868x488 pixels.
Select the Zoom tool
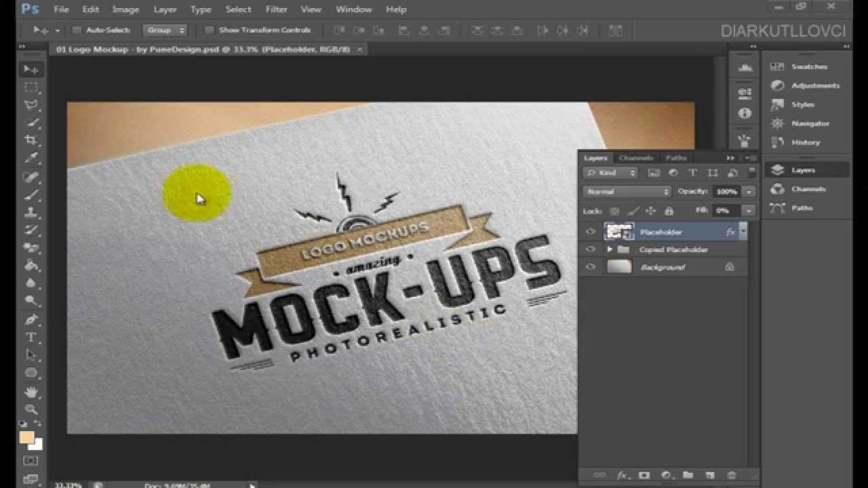coord(31,409)
